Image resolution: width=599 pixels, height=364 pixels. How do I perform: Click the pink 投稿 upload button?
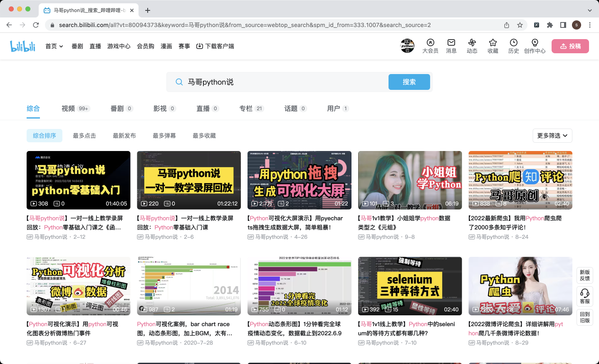(570, 46)
